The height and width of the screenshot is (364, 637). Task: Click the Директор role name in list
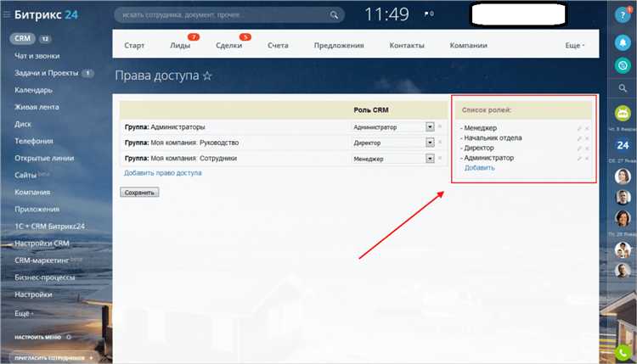[x=479, y=148]
